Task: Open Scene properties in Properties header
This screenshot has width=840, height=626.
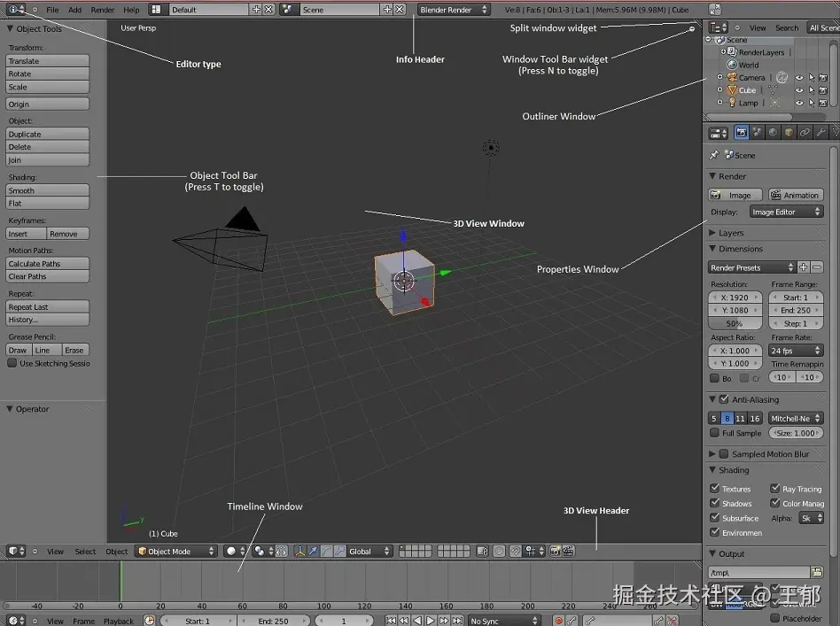Action: [x=758, y=132]
